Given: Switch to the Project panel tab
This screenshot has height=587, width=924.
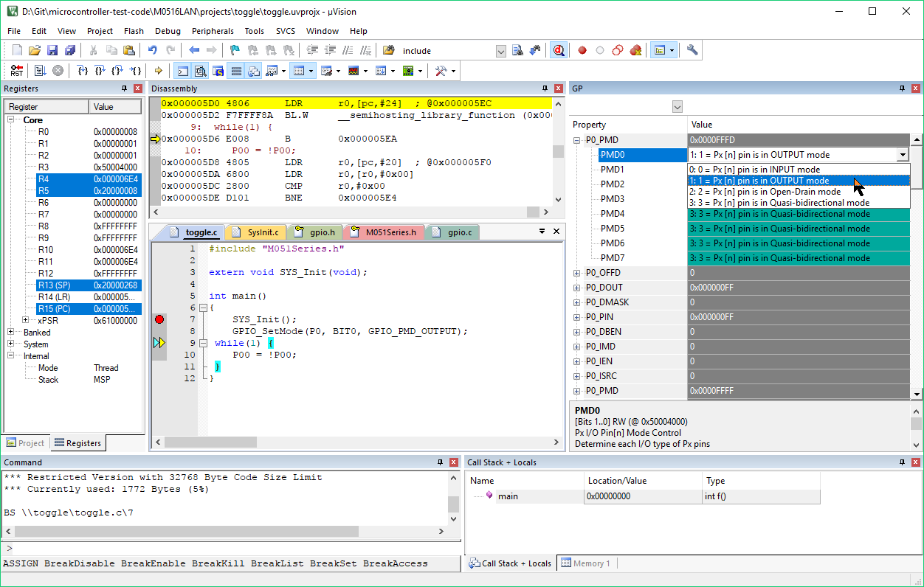Looking at the screenshot, I should (25, 443).
